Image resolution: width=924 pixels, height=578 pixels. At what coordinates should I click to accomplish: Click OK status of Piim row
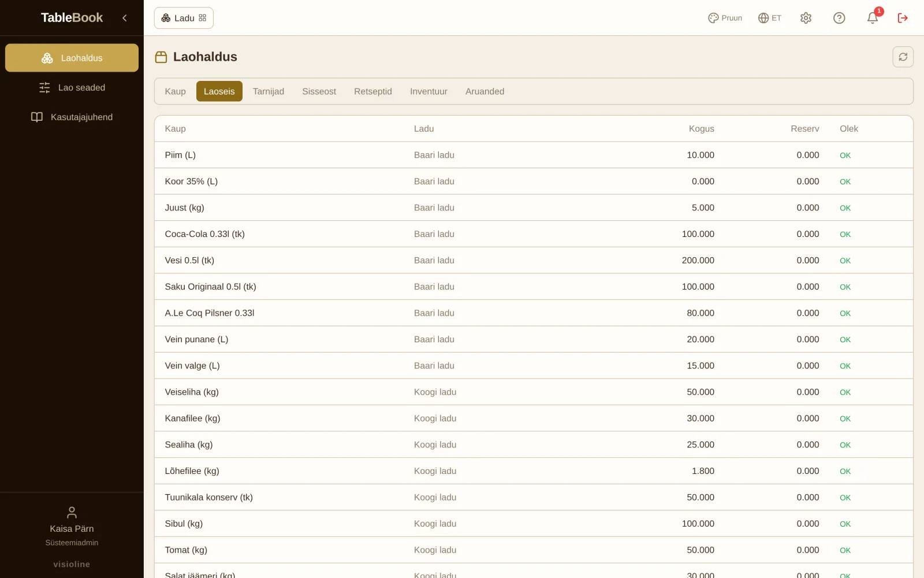845,155
